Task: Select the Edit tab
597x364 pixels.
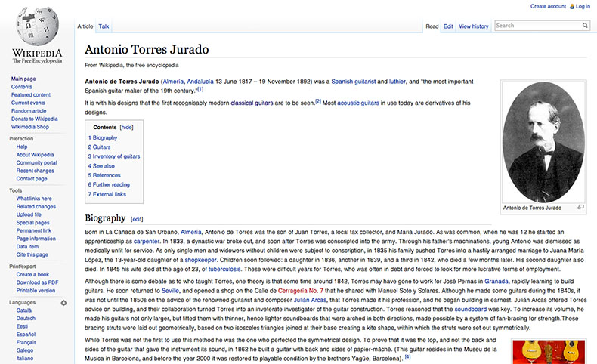Action: click(448, 26)
